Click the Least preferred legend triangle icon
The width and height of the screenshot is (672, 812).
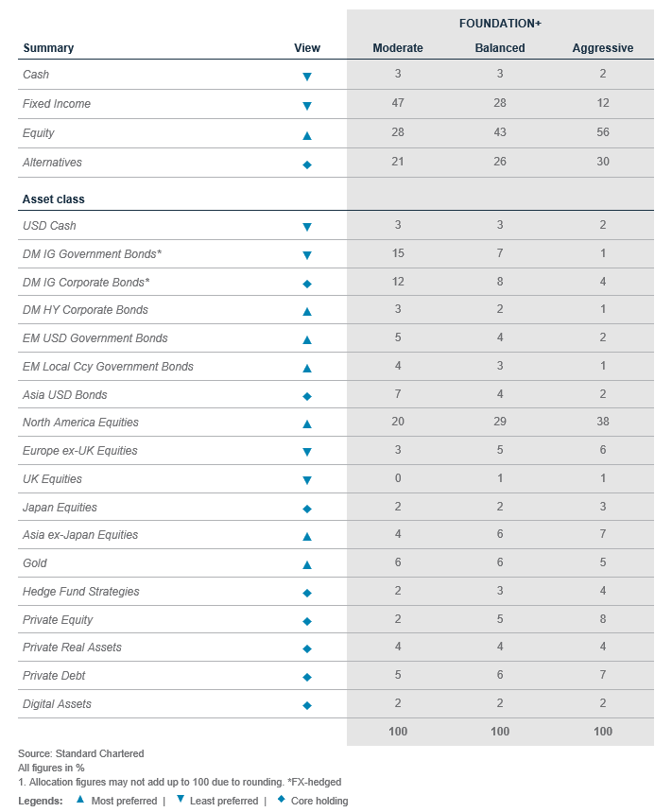coord(181,800)
